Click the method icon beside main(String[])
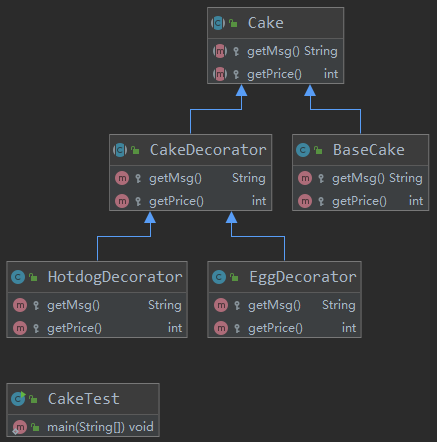 tap(20, 427)
